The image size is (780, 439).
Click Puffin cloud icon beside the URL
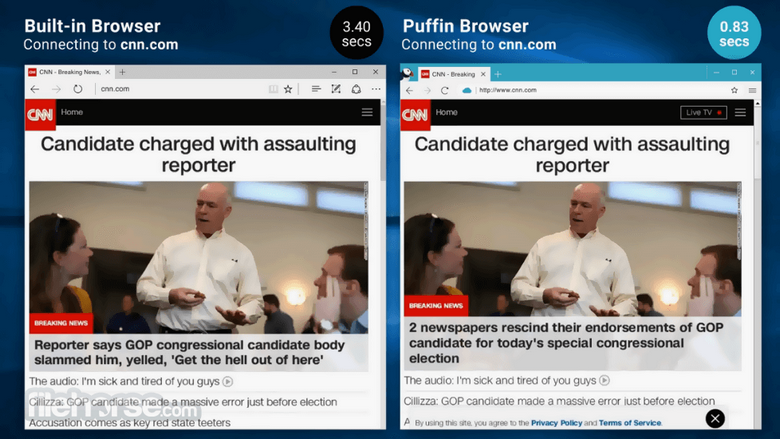466,90
